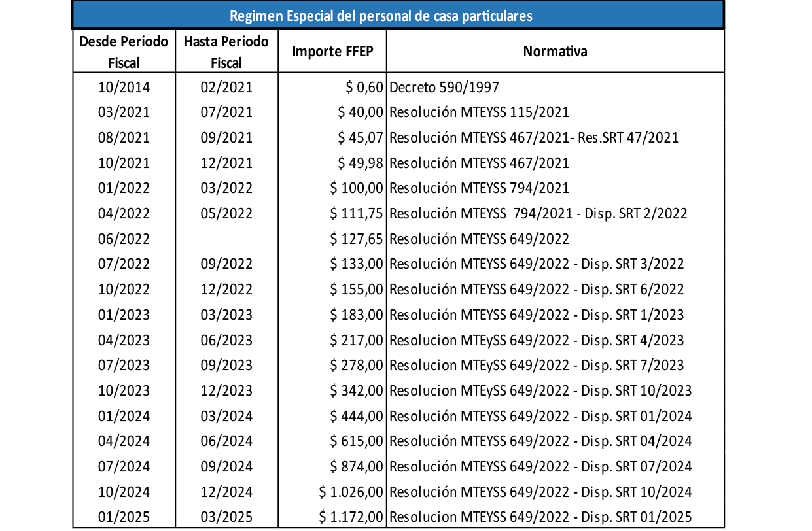Select the amount '$ 45,07'
The width and height of the screenshot is (812, 531).
[361, 137]
